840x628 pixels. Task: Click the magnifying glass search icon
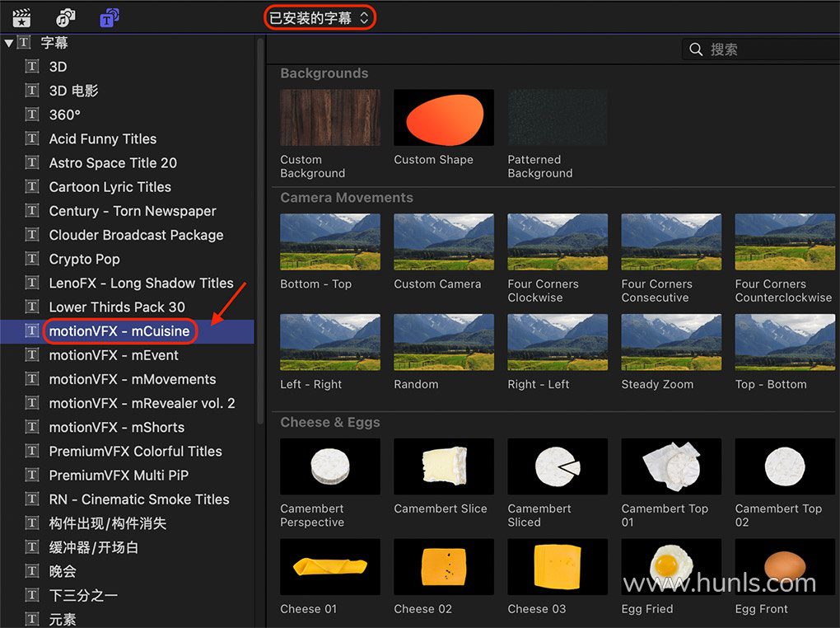pos(696,49)
